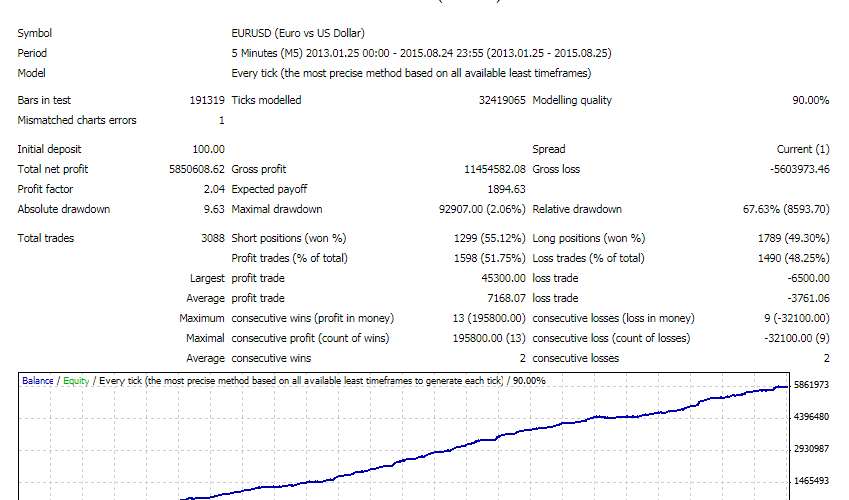Select the largest profit trade value 45300.00
The image size is (849, 500).
click(504, 278)
